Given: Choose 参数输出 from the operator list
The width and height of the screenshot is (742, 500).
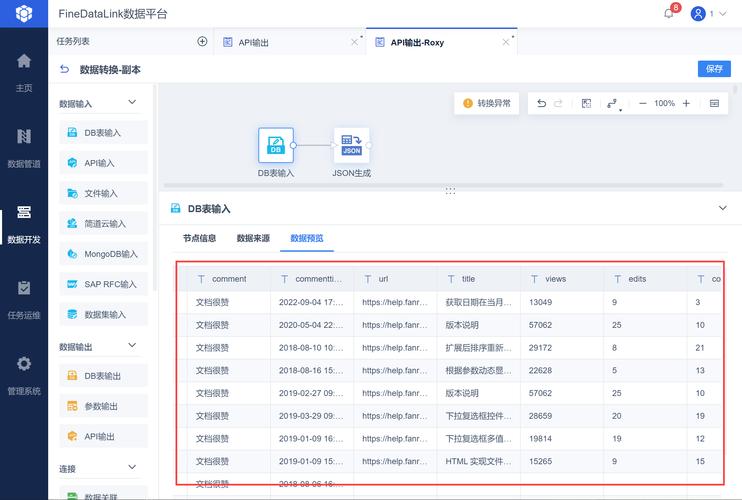Looking at the screenshot, I should (103, 406).
